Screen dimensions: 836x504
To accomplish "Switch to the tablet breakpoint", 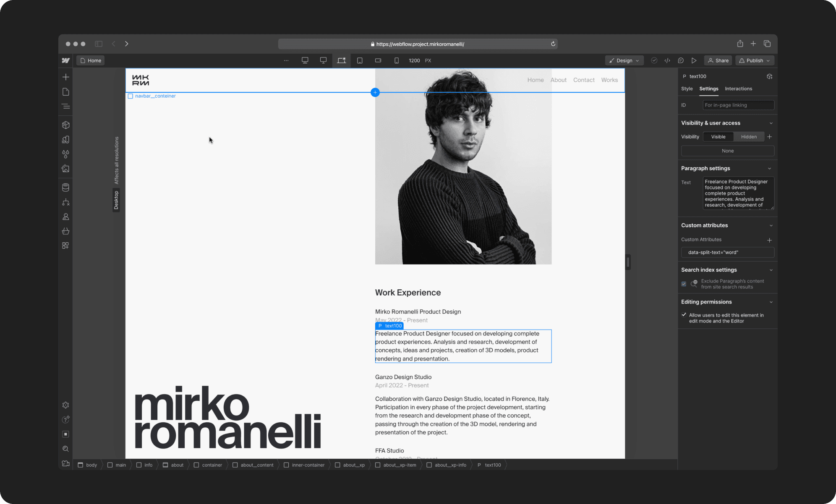I will (360, 60).
